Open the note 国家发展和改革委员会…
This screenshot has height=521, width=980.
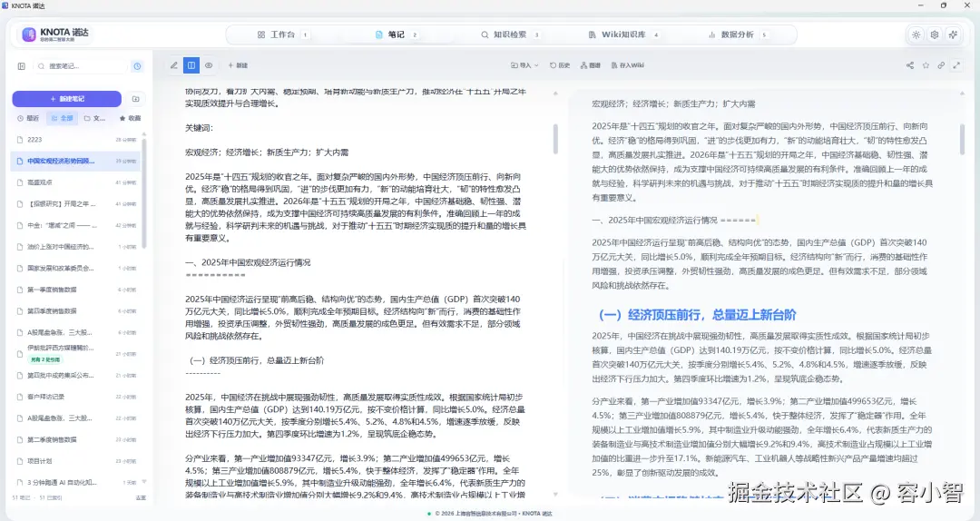[77, 269]
